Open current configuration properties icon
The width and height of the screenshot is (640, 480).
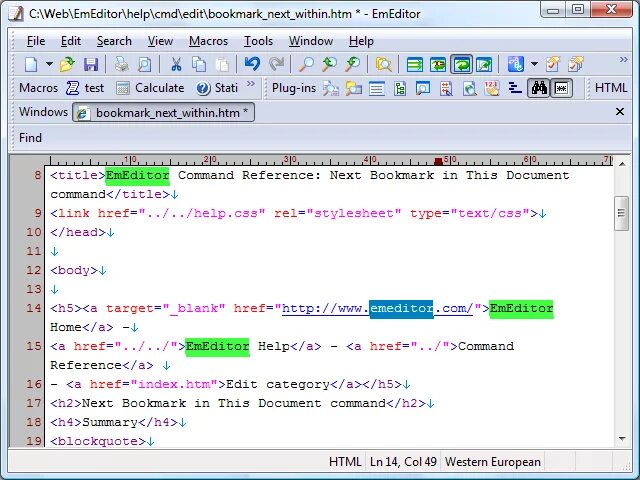[553, 64]
